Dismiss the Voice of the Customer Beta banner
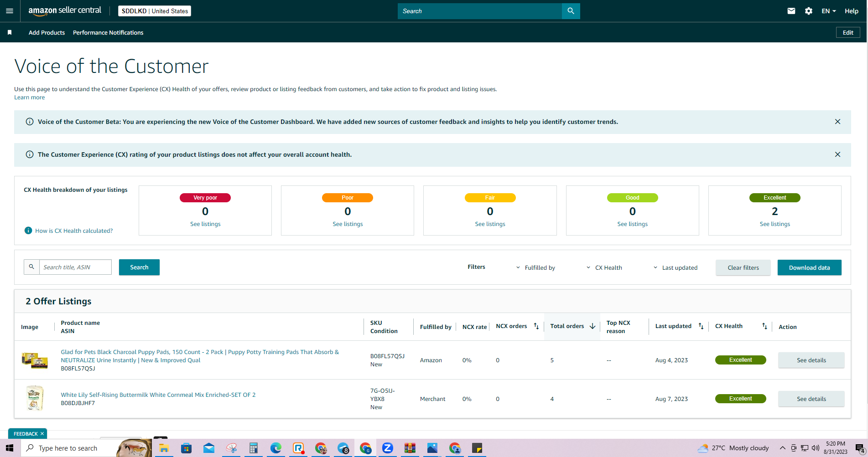This screenshot has width=868, height=457. pos(837,122)
